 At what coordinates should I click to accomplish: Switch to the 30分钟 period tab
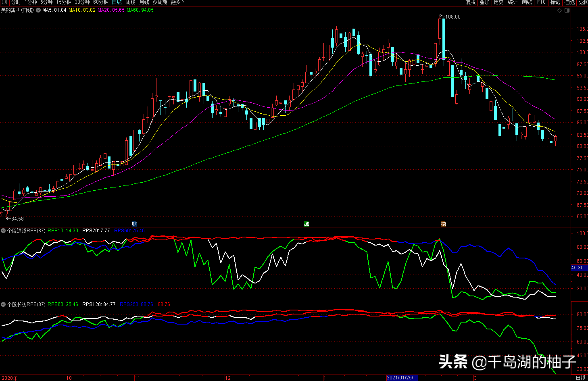coord(82,2)
